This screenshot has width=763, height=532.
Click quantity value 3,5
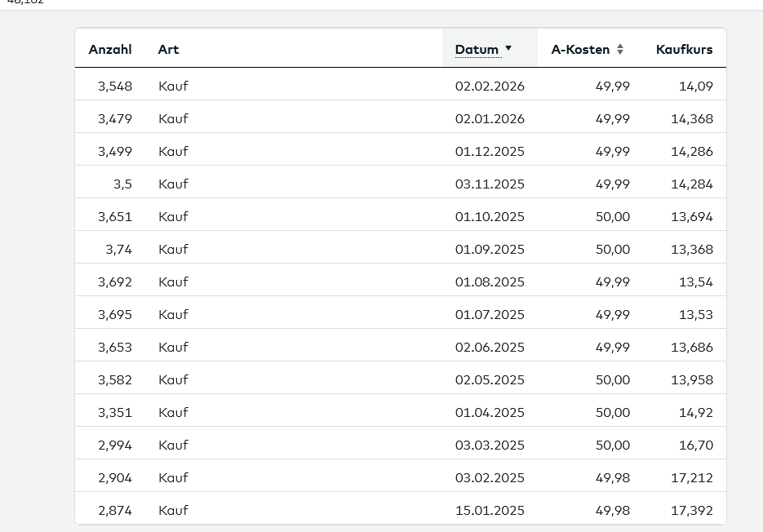122,184
